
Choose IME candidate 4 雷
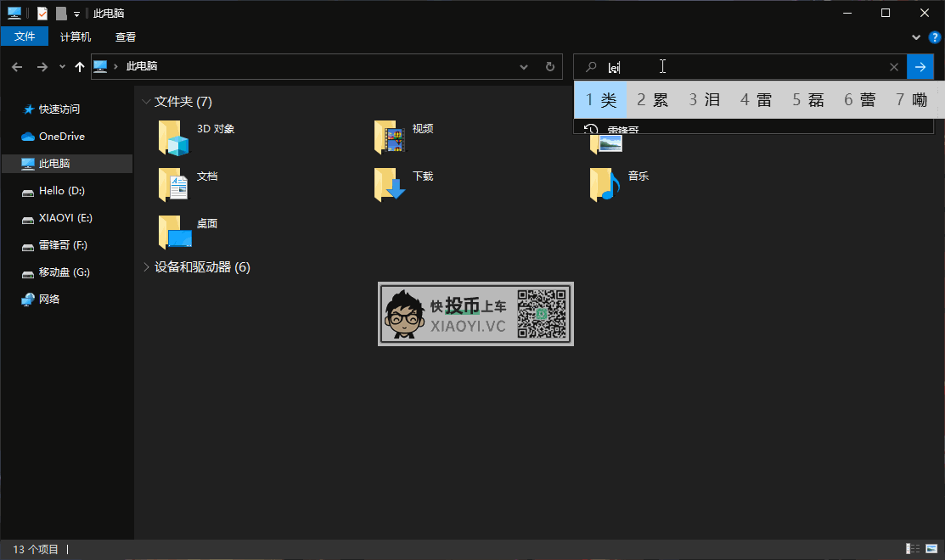click(x=757, y=100)
